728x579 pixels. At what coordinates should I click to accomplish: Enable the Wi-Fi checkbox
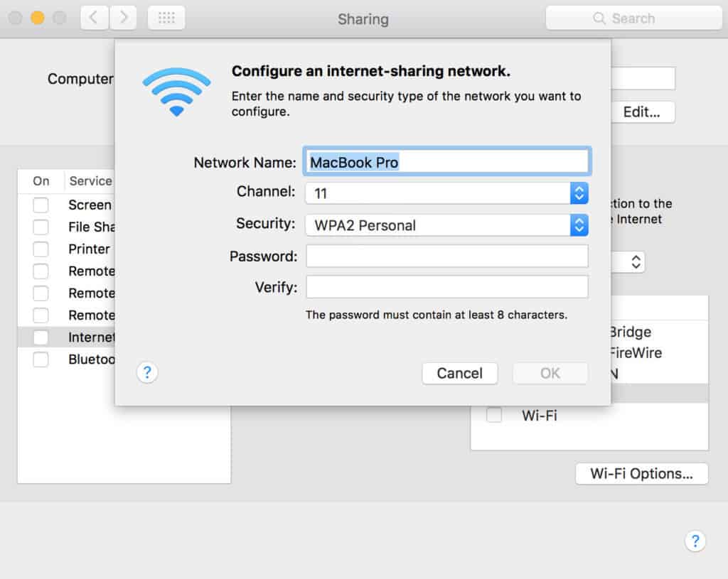coord(493,415)
